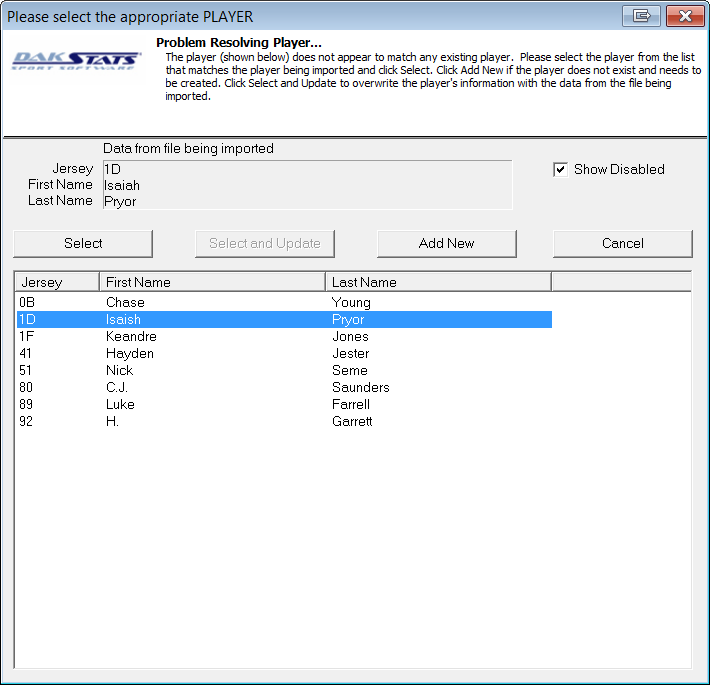710x685 pixels.
Task: Select Hayden Jester jersey 41 row
Action: point(130,354)
